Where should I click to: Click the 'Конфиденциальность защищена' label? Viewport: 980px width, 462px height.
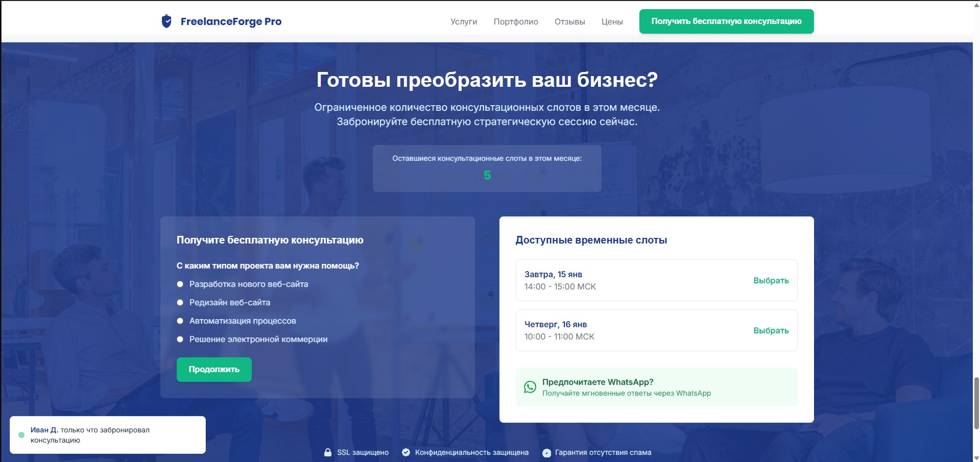(x=472, y=452)
